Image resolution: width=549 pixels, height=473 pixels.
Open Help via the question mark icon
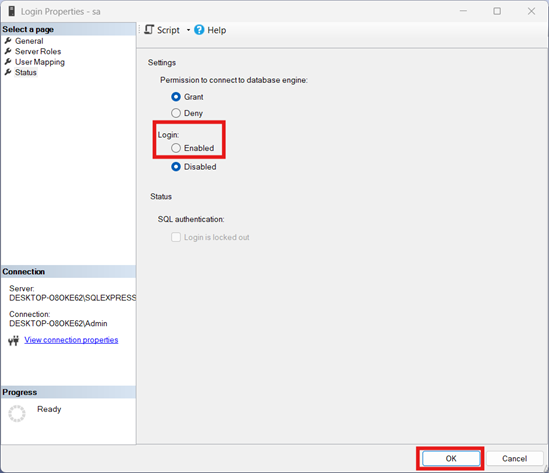click(x=199, y=30)
